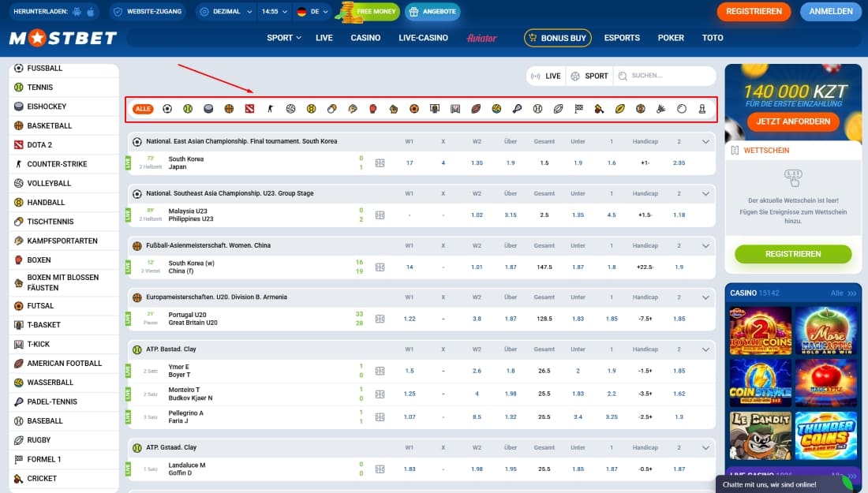
Task: Select the tennis ball icon in the filter bar
Action: 188,109
